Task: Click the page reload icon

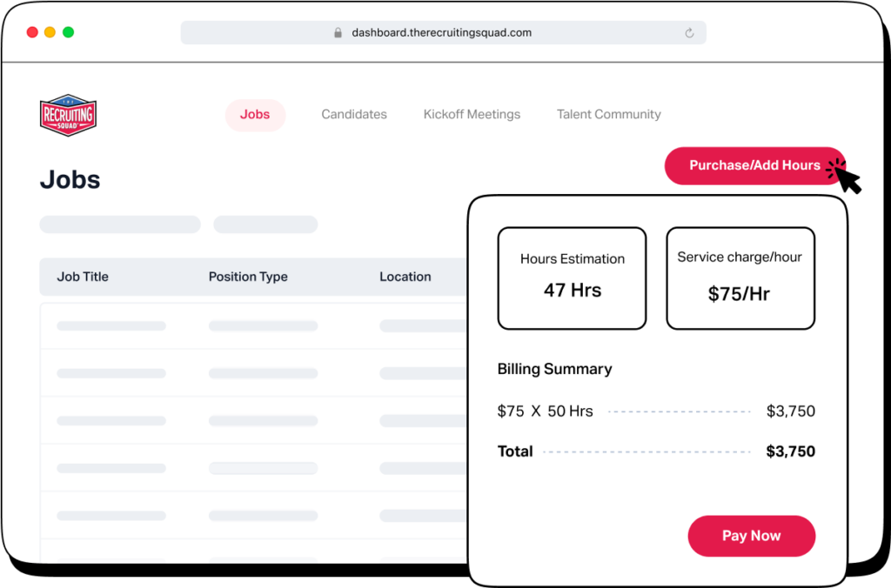Action: (x=689, y=32)
